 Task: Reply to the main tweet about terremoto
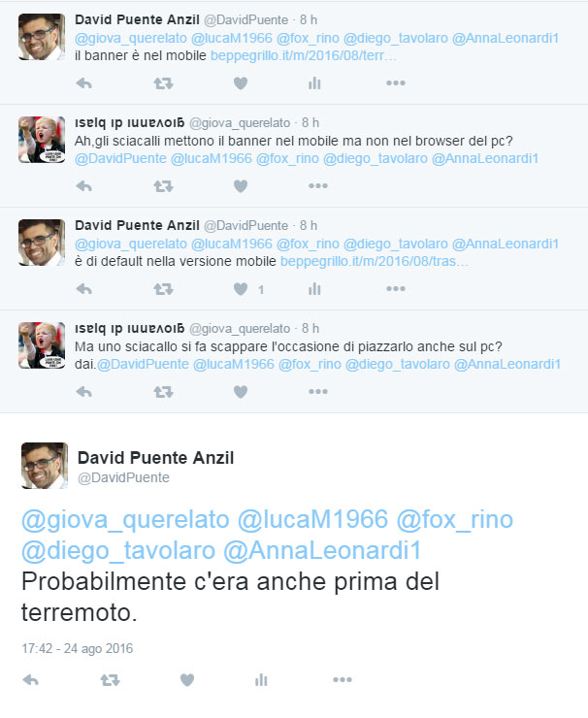pyautogui.click(x=31, y=680)
